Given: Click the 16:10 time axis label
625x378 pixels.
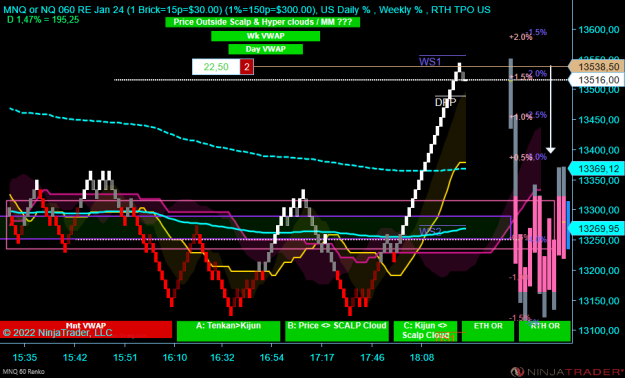Looking at the screenshot, I should pos(174,358).
